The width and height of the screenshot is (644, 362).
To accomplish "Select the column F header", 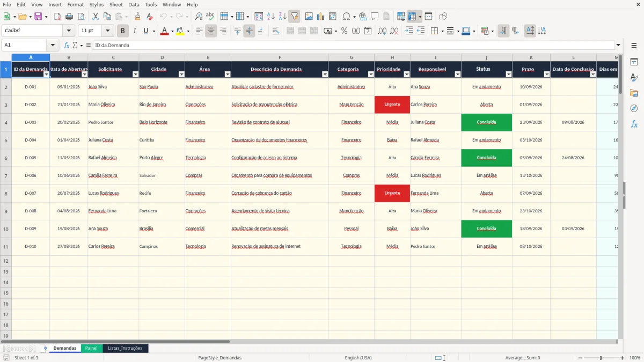I will [280, 57].
